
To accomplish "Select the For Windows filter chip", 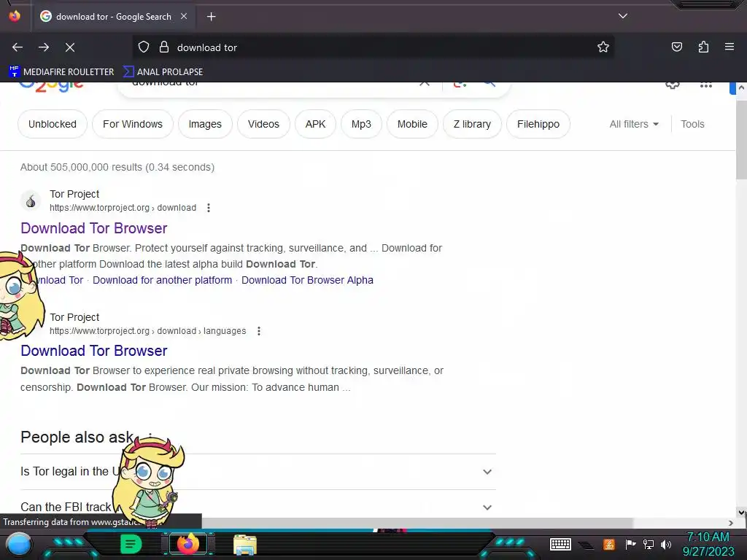I will [133, 124].
